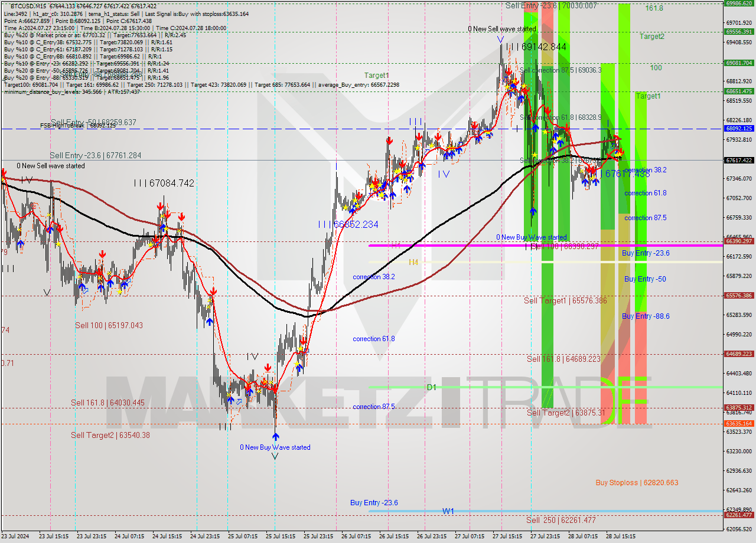The width and height of the screenshot is (756, 543).
Task: Click 'Sell Entry -23.6 | 70030.007' label
Action: point(551,5)
